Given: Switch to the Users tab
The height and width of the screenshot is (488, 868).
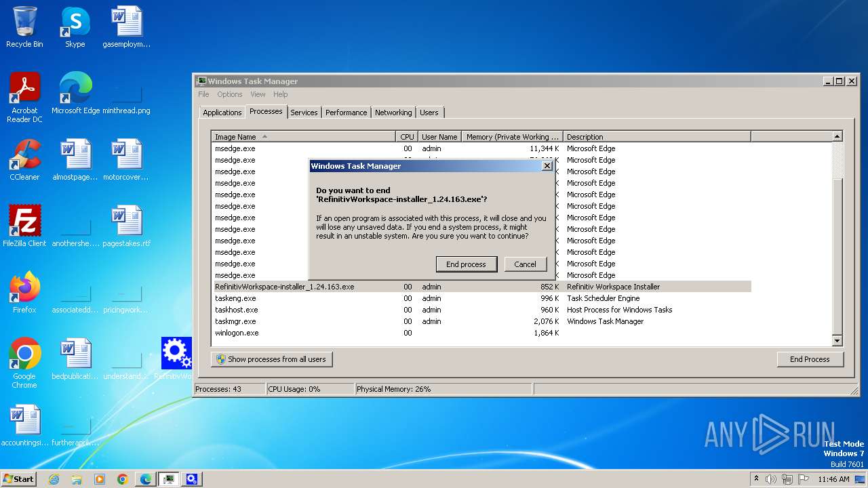Looking at the screenshot, I should coord(429,113).
